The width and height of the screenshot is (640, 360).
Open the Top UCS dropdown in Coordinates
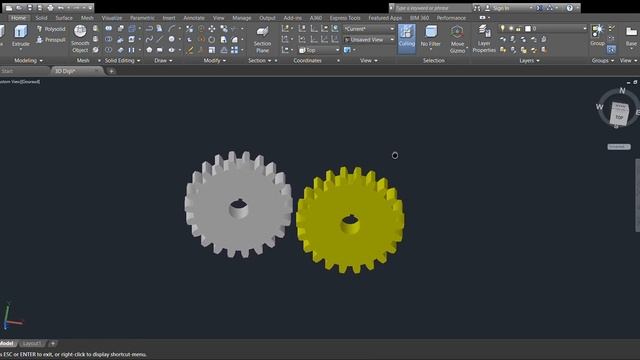(319, 50)
